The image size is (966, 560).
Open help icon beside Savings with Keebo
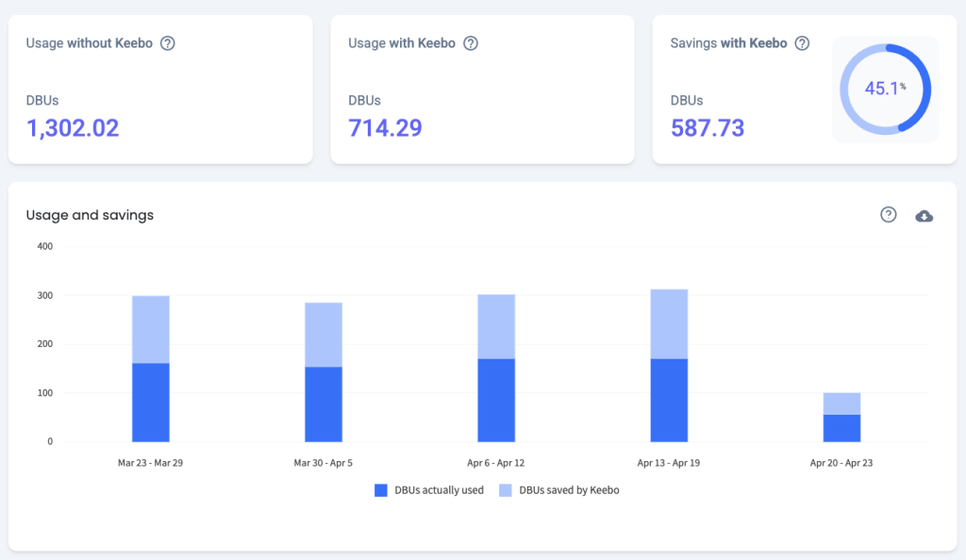coord(802,43)
